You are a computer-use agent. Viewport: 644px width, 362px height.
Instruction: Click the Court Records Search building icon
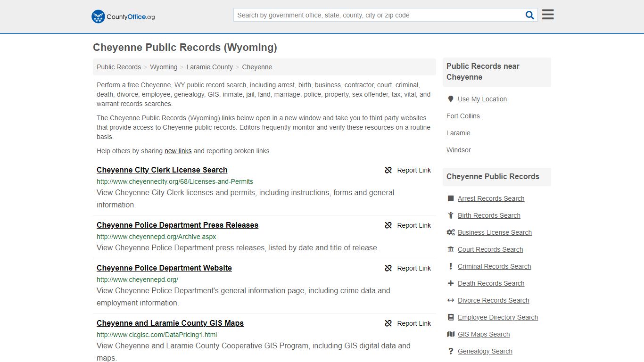[x=451, y=249]
